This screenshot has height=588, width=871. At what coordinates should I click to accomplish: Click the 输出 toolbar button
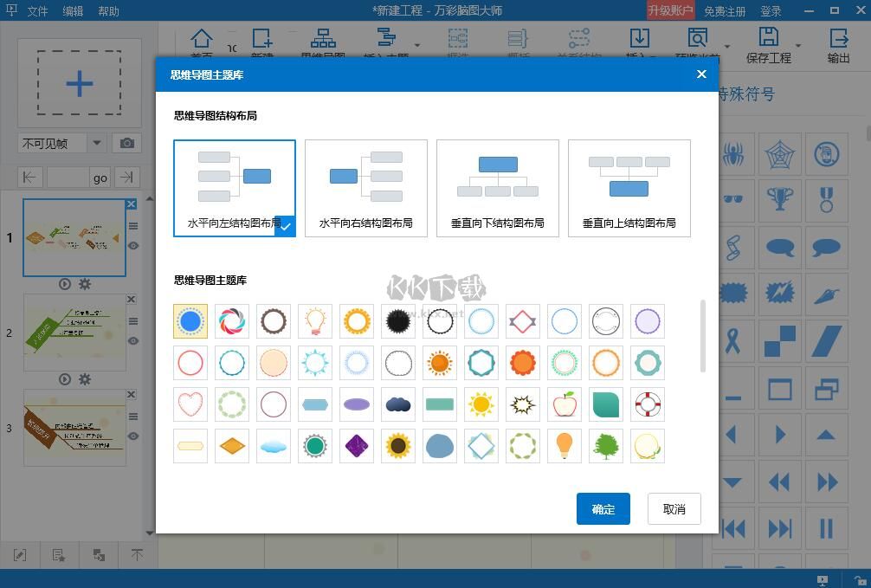coord(838,44)
